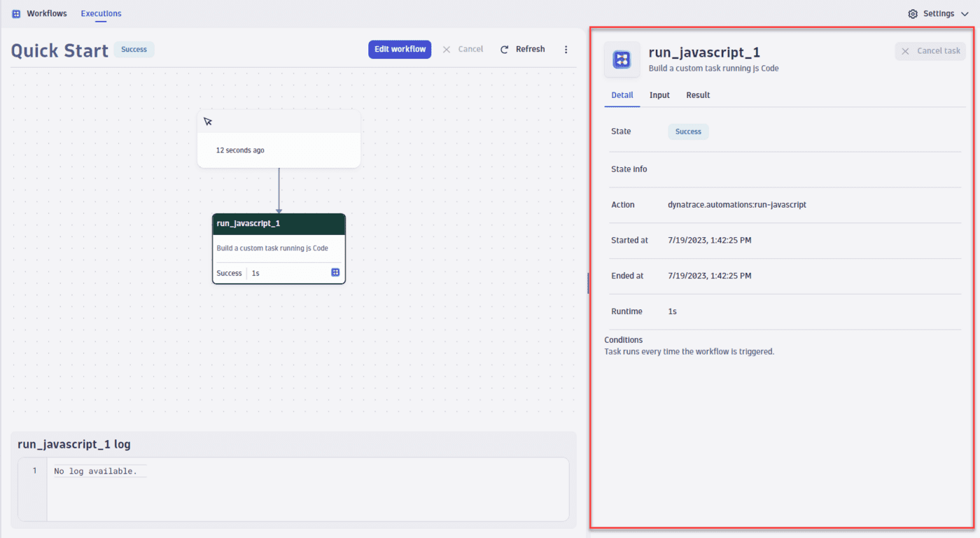Viewport: 980px width, 538px height.
Task: Click the X icon next to Cancel in the toolbar
Action: point(446,49)
